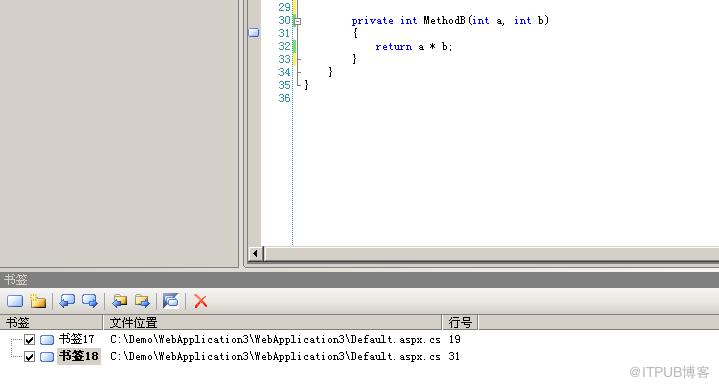Click the horizontal scrollbar left arrow
The height and width of the screenshot is (387, 719).
[255, 254]
